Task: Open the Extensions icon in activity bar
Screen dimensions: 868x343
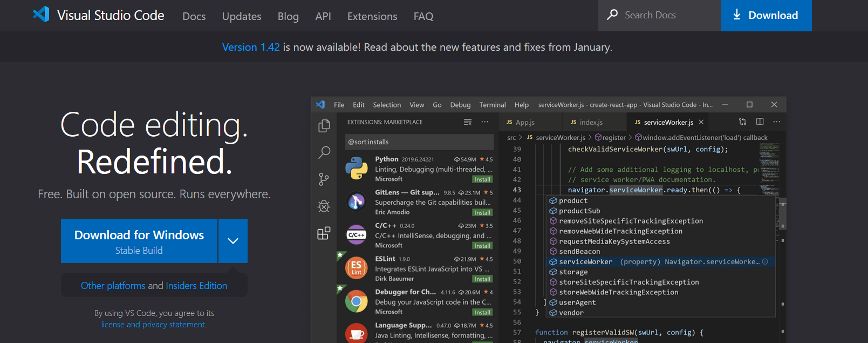Action: click(x=324, y=233)
